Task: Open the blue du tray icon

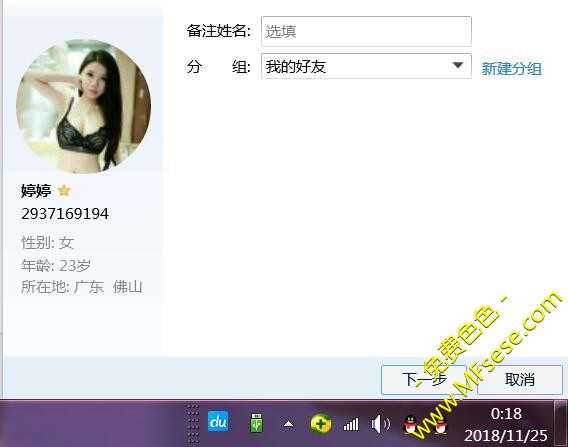Action: [218, 421]
